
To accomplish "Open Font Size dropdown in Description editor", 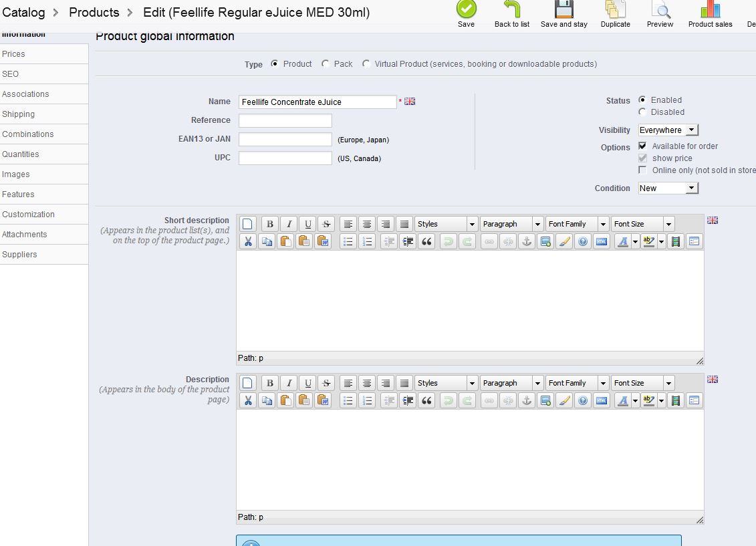I will 642,383.
